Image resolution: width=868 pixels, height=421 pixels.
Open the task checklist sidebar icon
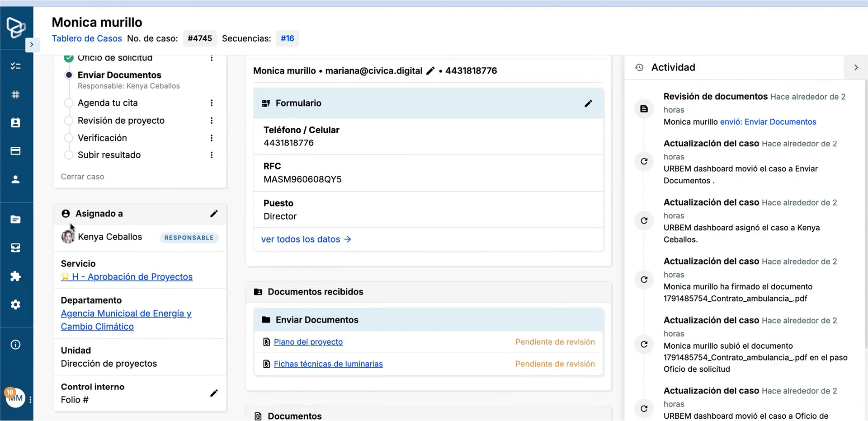pos(15,66)
